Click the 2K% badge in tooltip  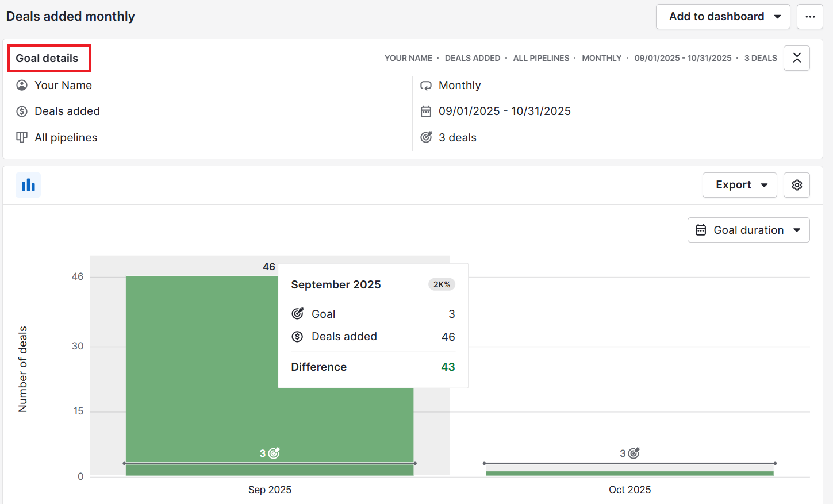click(442, 284)
